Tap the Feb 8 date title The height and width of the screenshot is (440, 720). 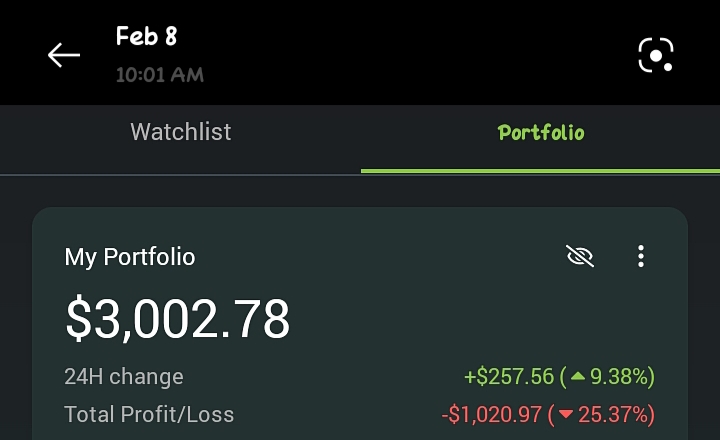[x=146, y=36]
